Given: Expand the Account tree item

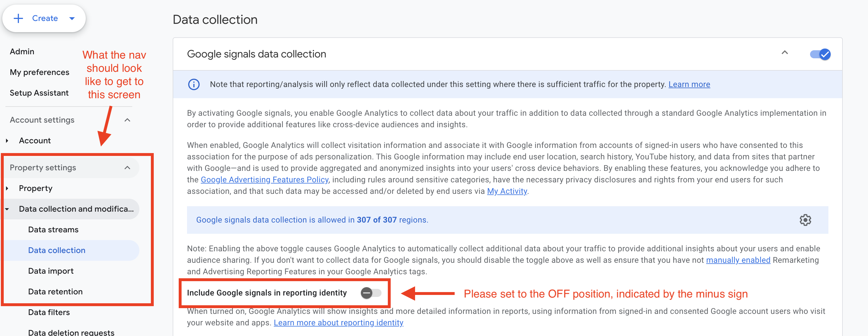Looking at the screenshot, I should click(x=7, y=140).
